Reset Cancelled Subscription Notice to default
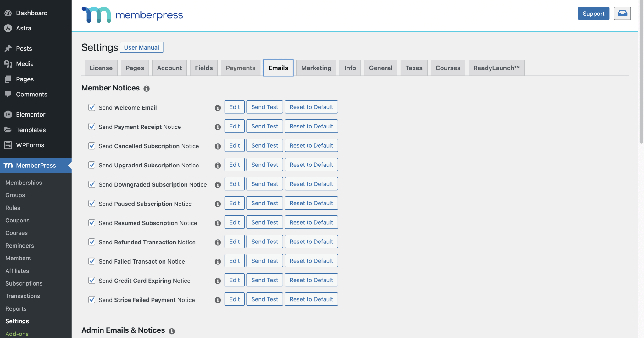 pyautogui.click(x=311, y=145)
